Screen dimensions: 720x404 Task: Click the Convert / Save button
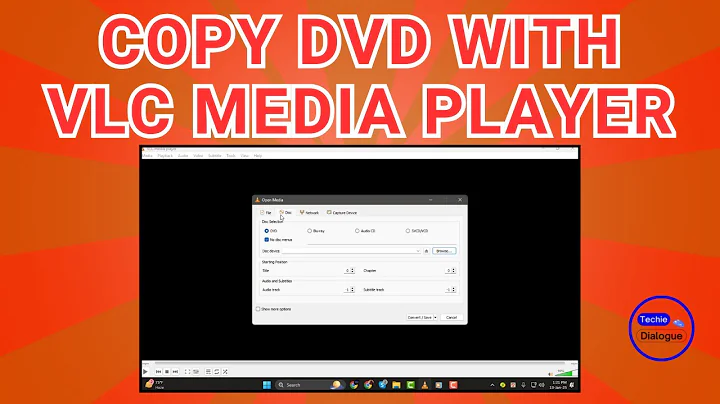coord(420,317)
